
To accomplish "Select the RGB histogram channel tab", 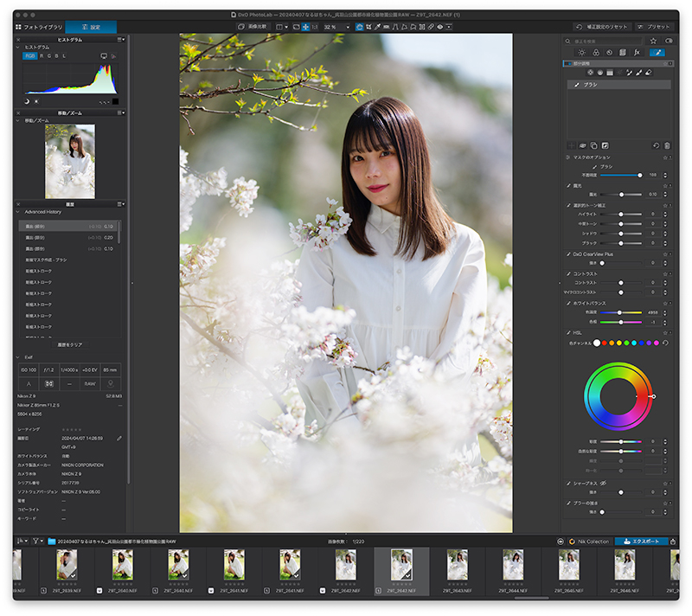I will [x=29, y=56].
